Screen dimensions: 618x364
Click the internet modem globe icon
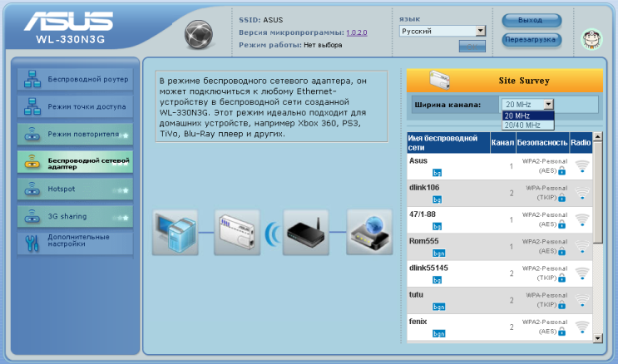[369, 233]
